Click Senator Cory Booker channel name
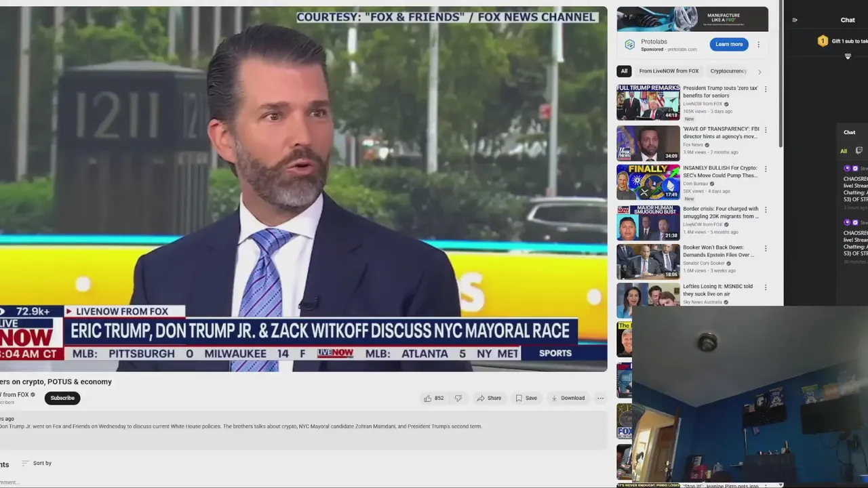The height and width of the screenshot is (488, 868). pos(704,263)
